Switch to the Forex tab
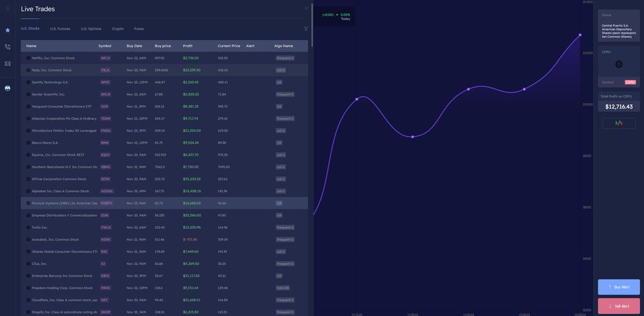 (x=139, y=29)
